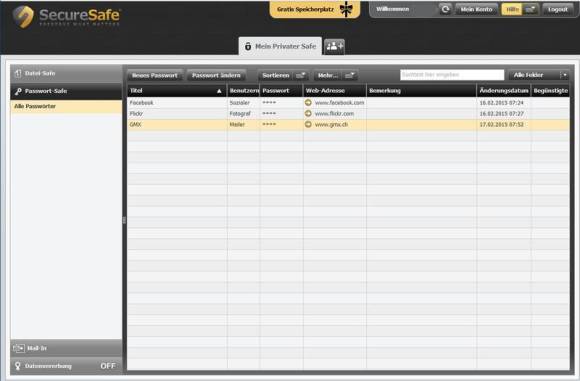Click the Datenvererbung key icon
Screen dimensions: 580x381
[17, 366]
